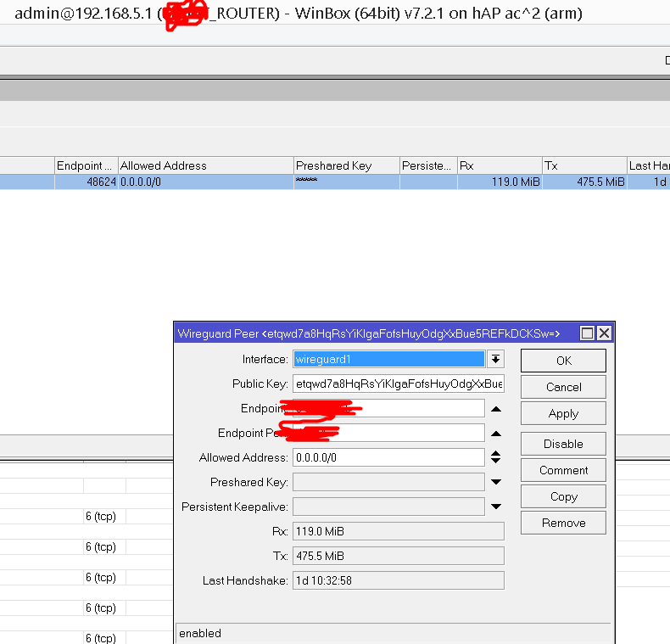Click the enabled status text
This screenshot has height=644, width=670.
pyautogui.click(x=200, y=633)
